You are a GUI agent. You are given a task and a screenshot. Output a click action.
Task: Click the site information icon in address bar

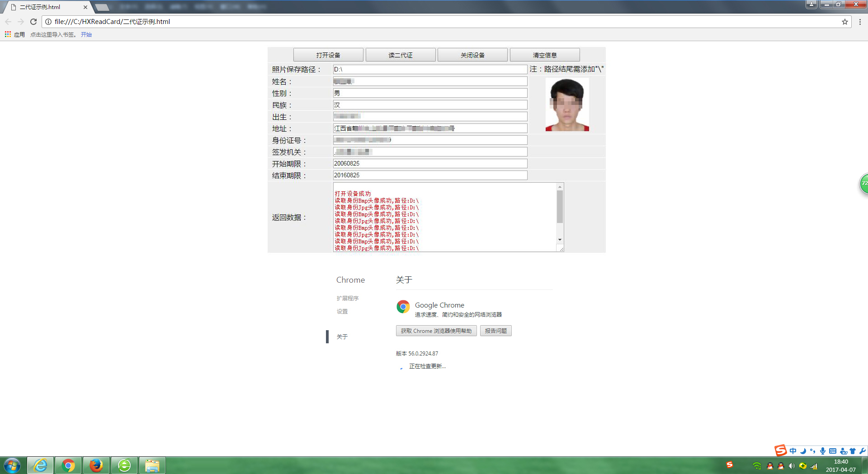[x=48, y=22]
